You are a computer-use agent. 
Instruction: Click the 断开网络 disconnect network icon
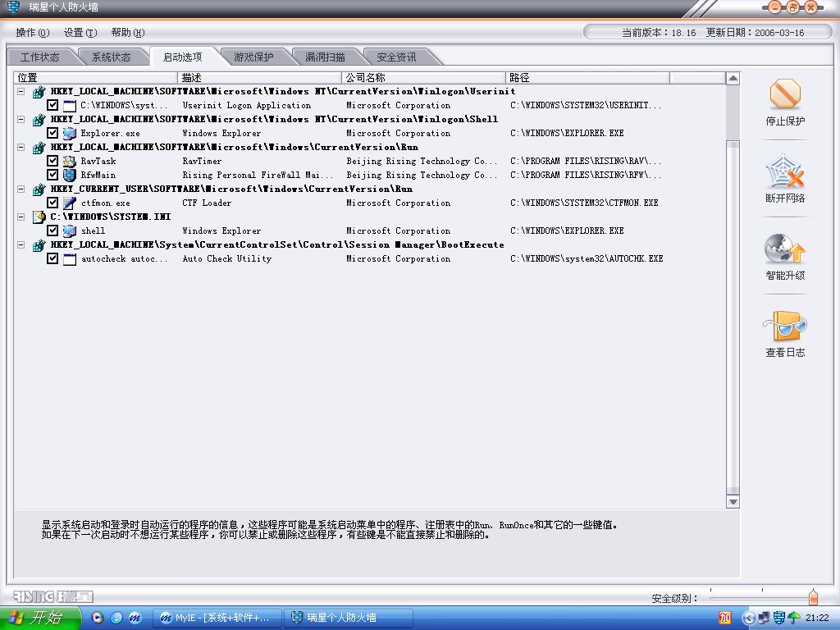(785, 171)
